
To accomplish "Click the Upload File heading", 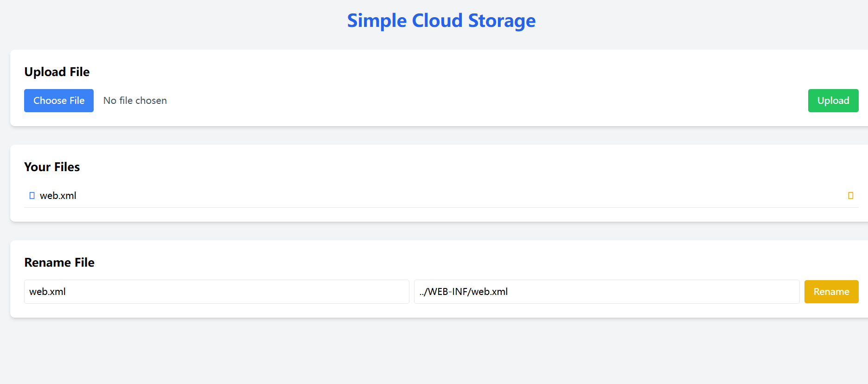I will pyautogui.click(x=57, y=72).
